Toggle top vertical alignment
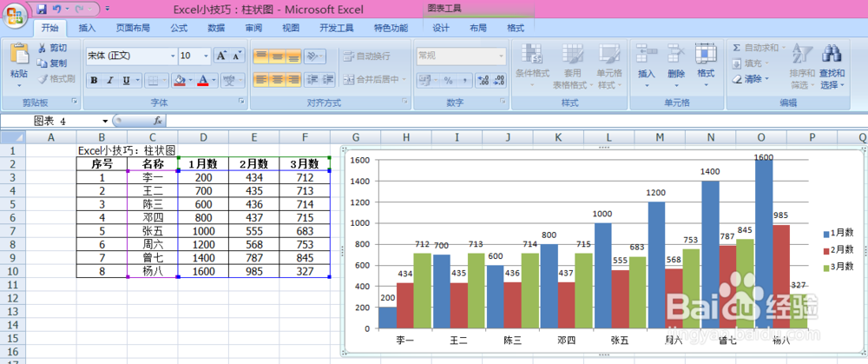Image resolution: width=868 pixels, height=364 pixels. pos(261,56)
